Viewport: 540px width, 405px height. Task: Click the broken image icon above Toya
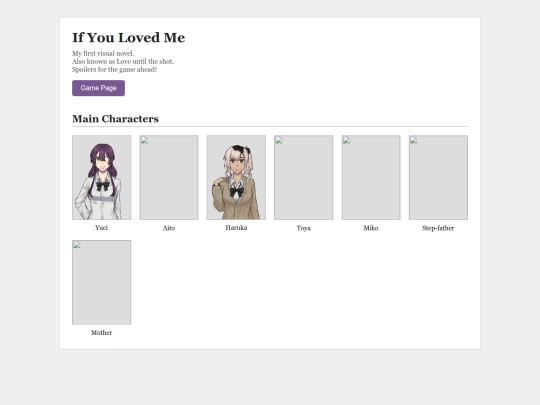tap(279, 141)
